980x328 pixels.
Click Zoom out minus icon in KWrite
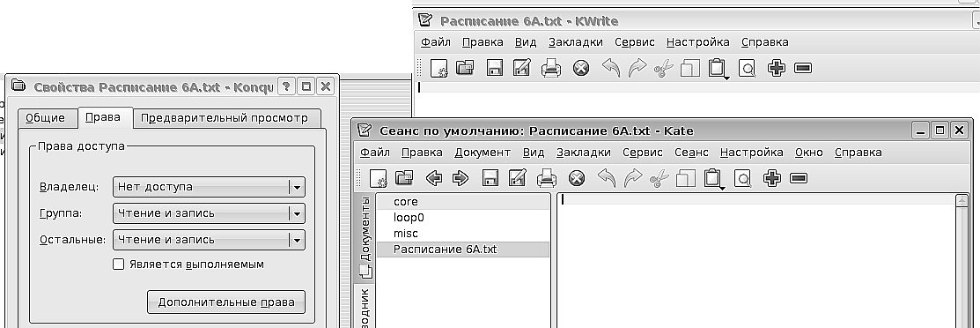pyautogui.click(x=802, y=68)
